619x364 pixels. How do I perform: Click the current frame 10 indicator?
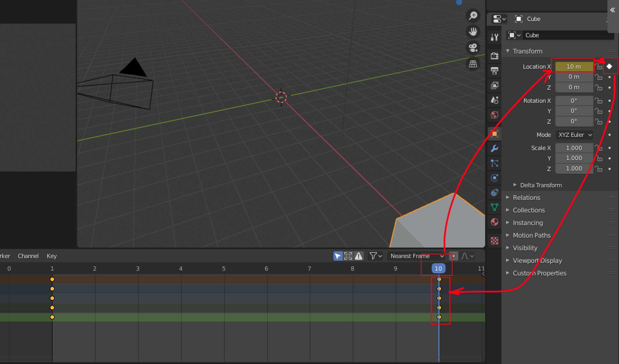(x=438, y=269)
